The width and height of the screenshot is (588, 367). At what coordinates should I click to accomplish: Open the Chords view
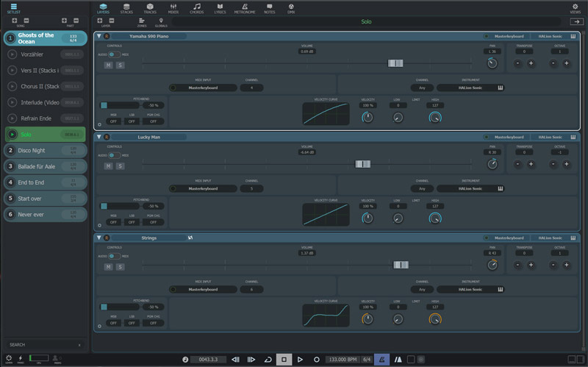coord(196,9)
